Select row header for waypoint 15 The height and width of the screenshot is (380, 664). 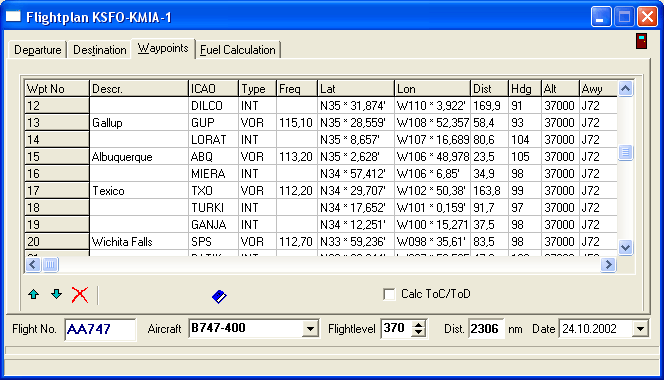tap(57, 157)
